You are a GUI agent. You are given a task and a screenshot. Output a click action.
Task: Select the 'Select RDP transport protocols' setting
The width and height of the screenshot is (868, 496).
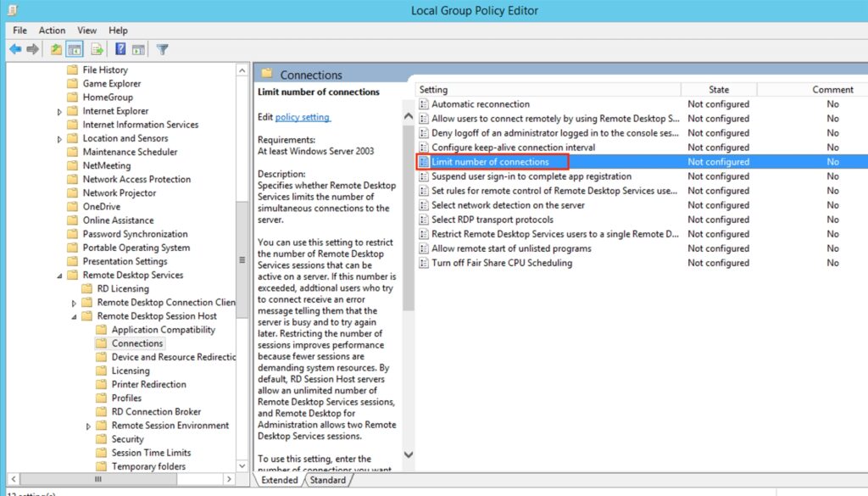point(492,220)
